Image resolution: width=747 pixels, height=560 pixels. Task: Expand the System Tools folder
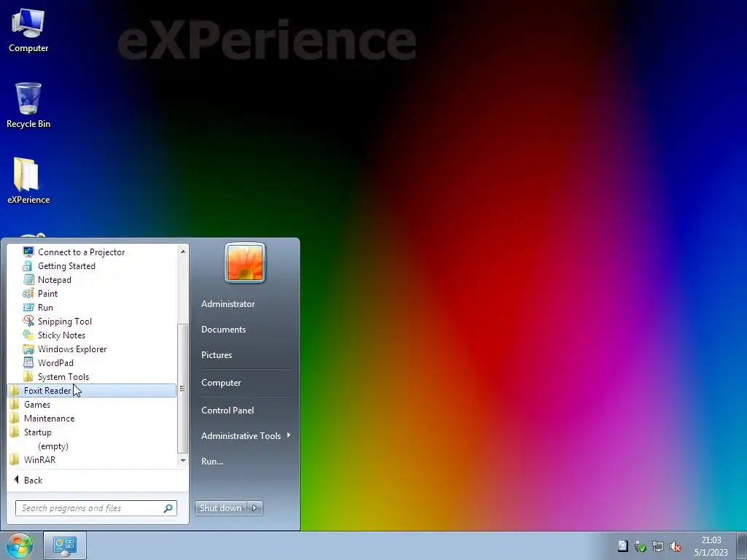[x=63, y=377]
